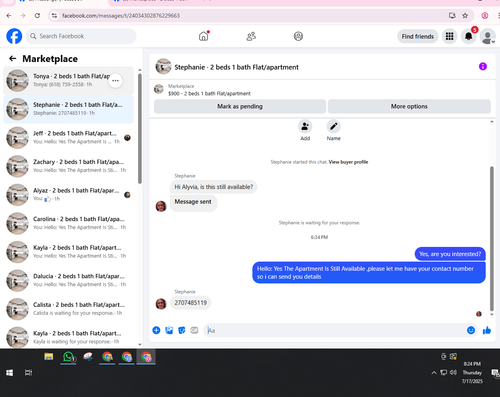The image size is (500, 397).
Task: Click the marketplace listing thumbnail in header
Action: tap(159, 89)
